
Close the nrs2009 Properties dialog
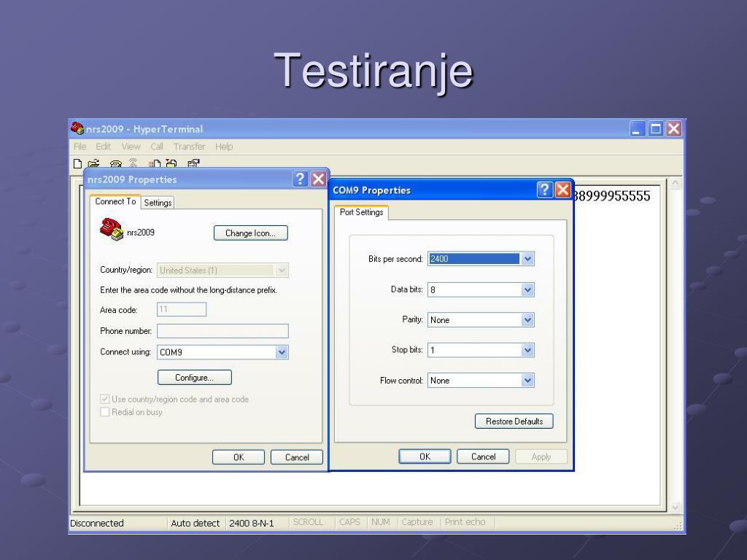point(318,179)
